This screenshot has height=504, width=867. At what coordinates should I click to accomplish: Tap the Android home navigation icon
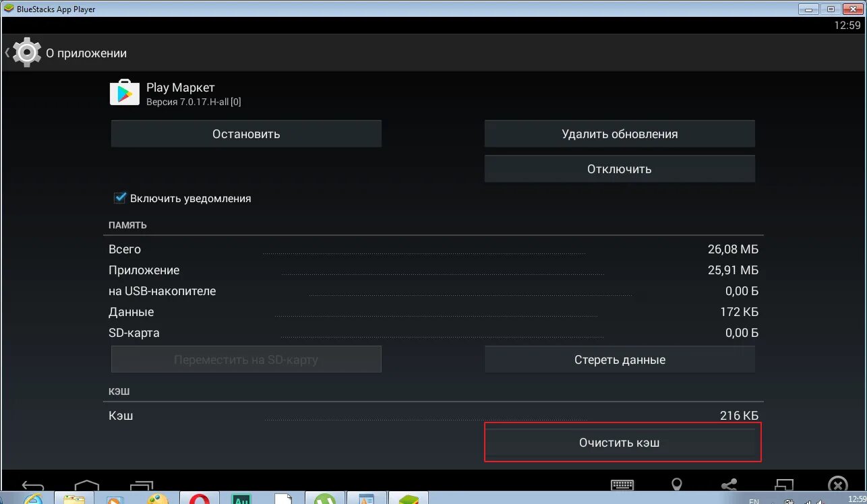[86, 485]
